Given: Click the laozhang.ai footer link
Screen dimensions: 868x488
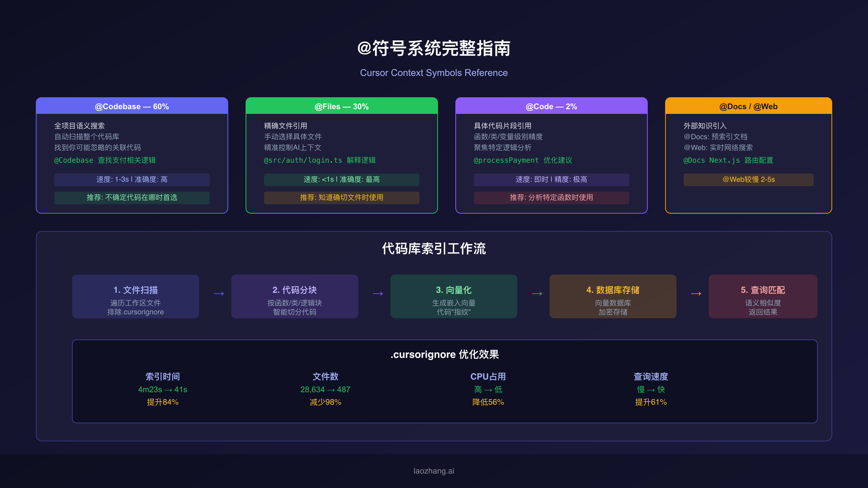Looking at the screenshot, I should tap(434, 471).
